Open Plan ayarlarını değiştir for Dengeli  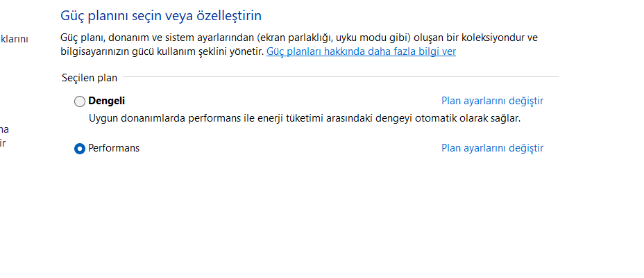pos(492,101)
